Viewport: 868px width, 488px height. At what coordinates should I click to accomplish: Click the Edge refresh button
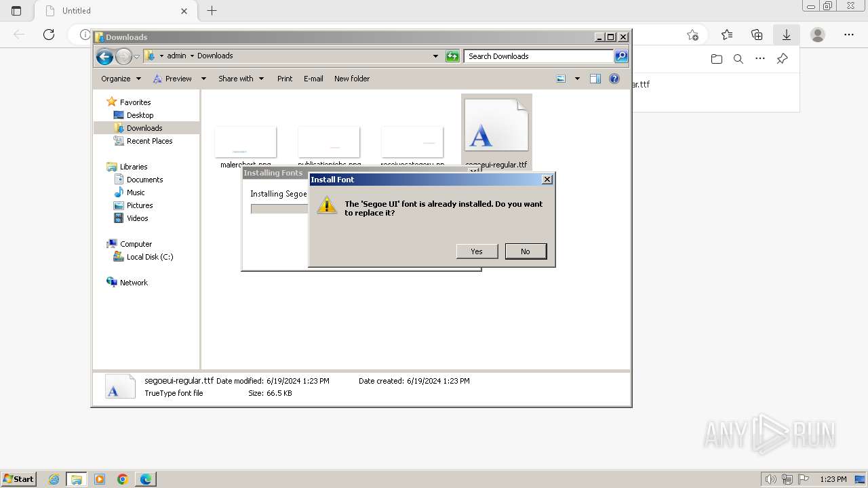tap(49, 35)
